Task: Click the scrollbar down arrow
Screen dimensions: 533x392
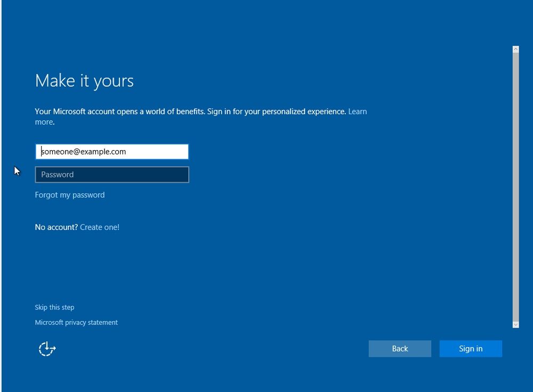Action: [x=515, y=325]
